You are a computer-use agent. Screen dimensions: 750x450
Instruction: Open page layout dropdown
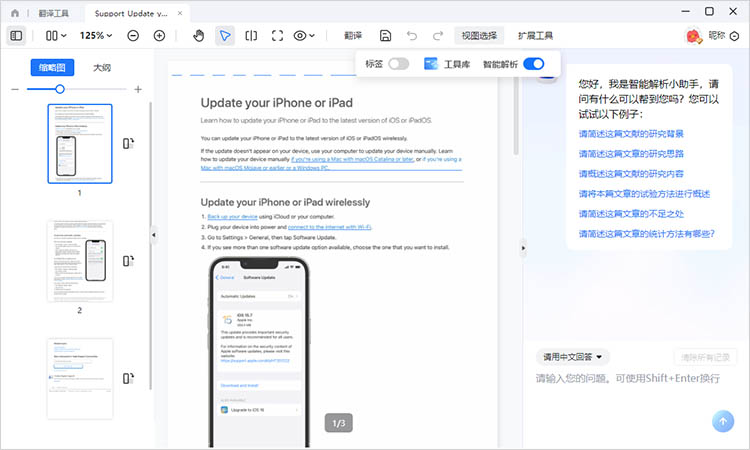pyautogui.click(x=55, y=35)
